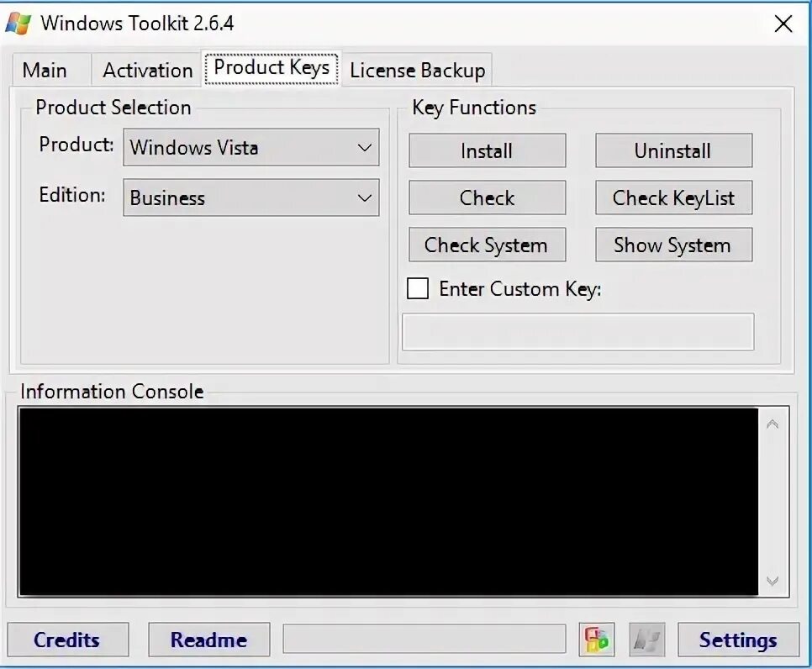
Task: Open the Edition dropdown showing Business
Action: [251, 198]
